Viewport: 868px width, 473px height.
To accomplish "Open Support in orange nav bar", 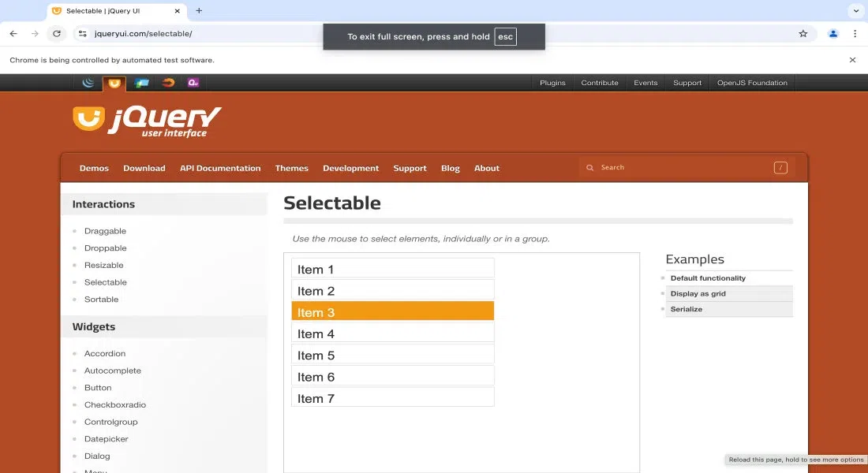I will click(x=410, y=168).
